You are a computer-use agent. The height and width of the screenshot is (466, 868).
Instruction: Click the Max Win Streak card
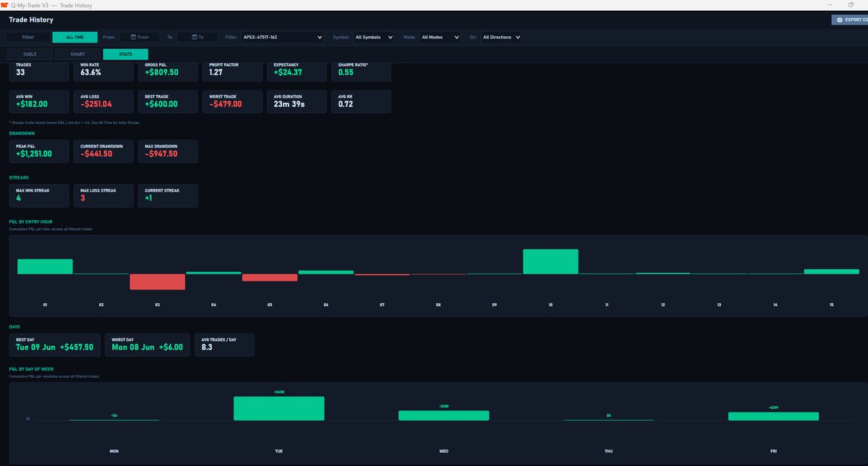click(x=39, y=195)
